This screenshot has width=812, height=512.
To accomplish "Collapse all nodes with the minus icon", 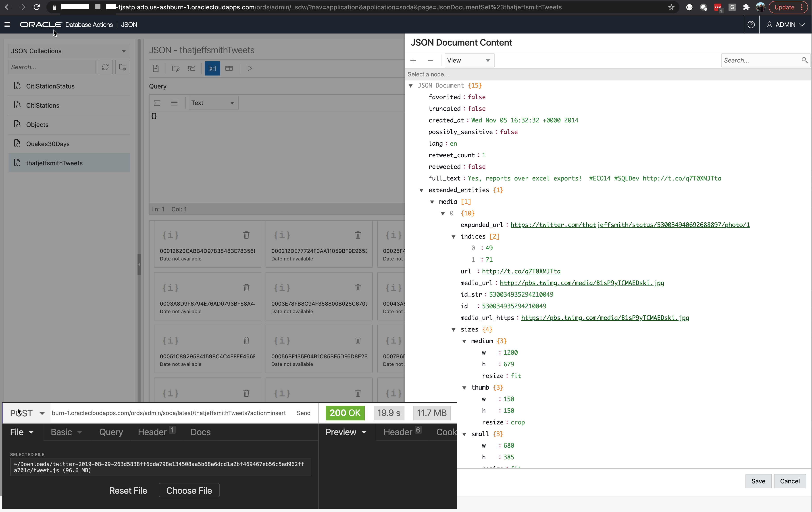I will pos(430,61).
